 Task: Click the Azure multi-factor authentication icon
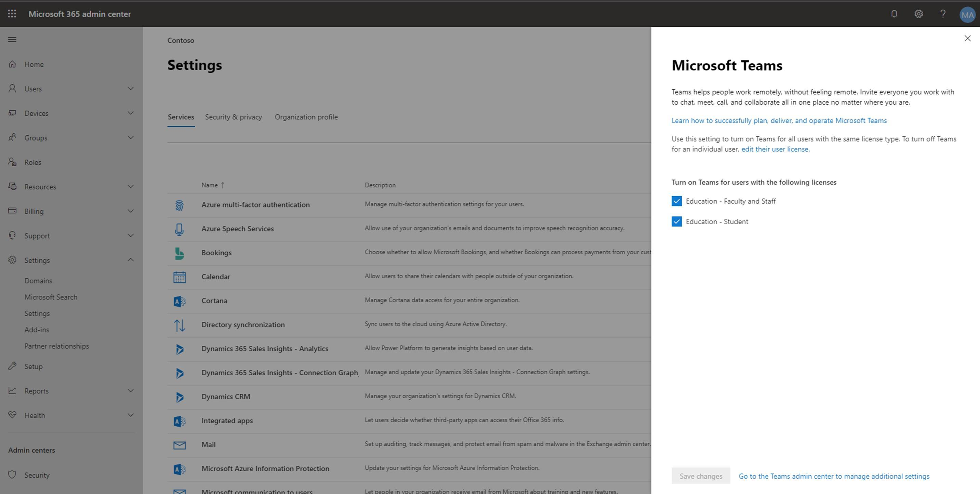180,205
